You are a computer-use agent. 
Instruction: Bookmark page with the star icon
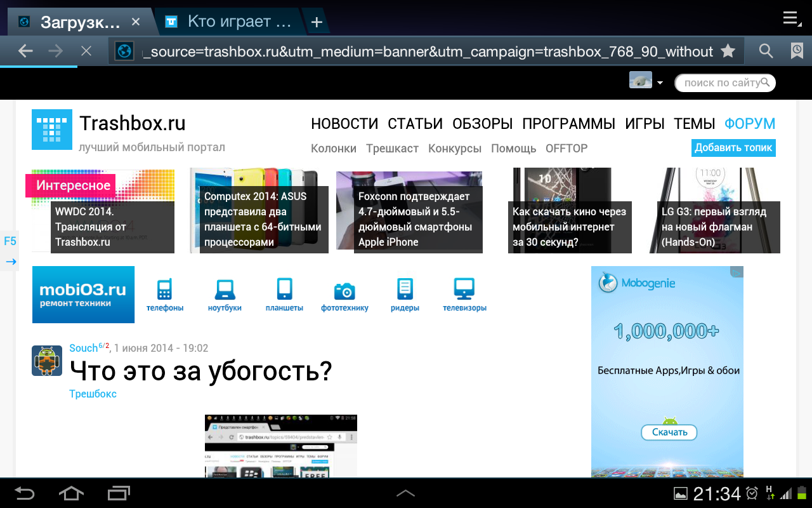click(728, 51)
